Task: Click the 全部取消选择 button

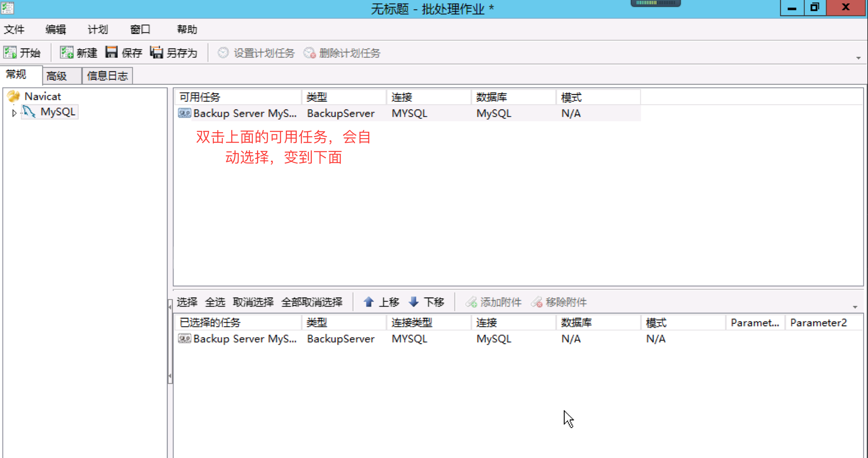Action: point(311,302)
